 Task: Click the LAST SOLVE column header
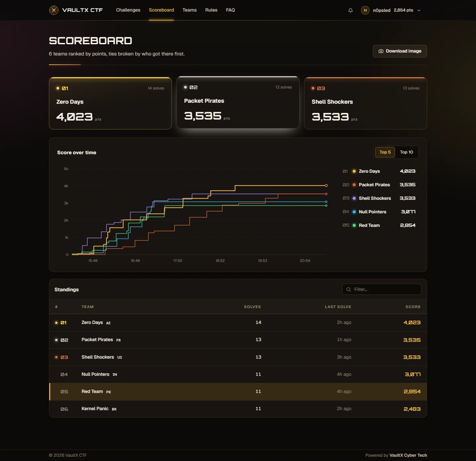(338, 307)
